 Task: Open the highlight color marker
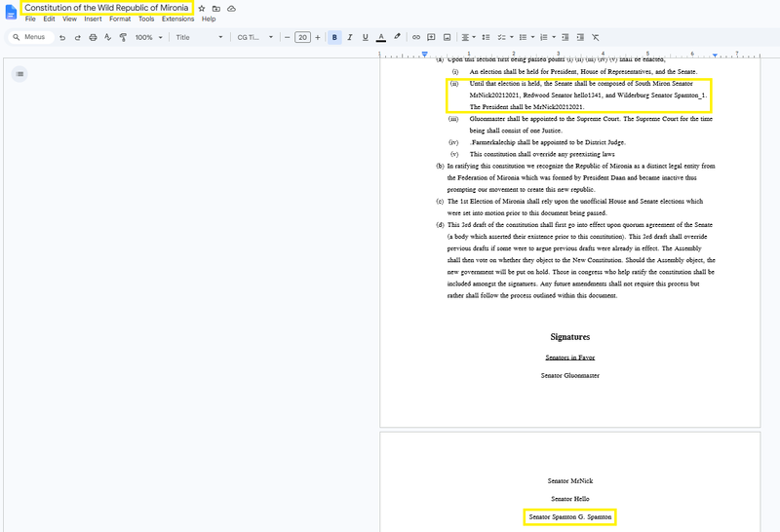[x=397, y=37]
